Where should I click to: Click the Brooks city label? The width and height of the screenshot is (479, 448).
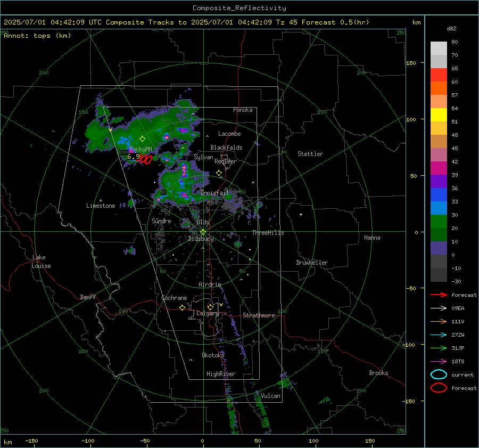(378, 373)
